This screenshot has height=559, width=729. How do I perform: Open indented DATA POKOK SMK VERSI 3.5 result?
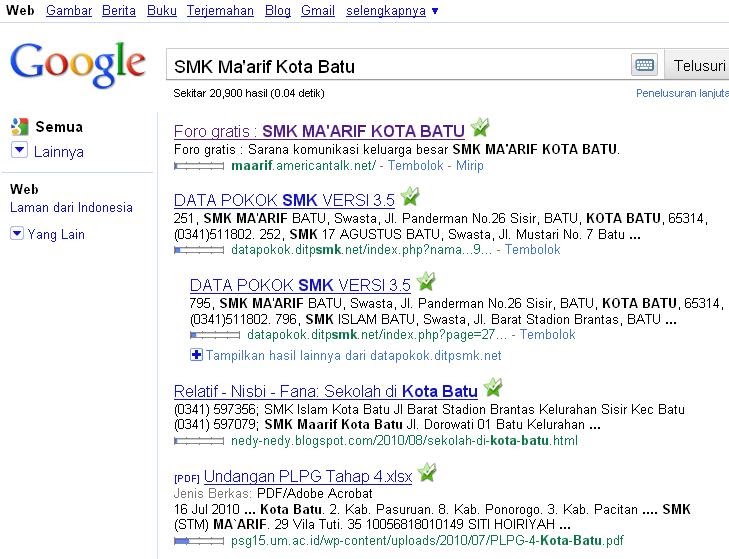pos(300,285)
